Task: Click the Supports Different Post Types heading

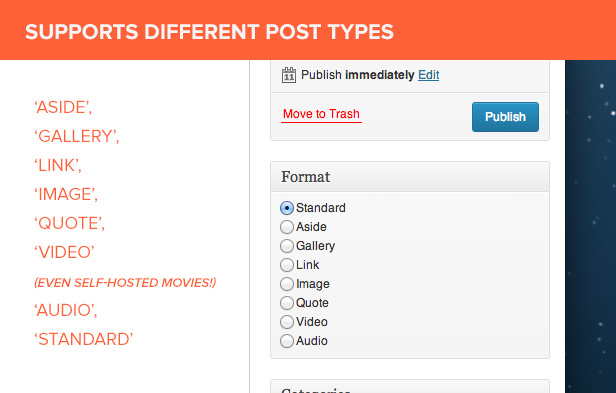Action: pyautogui.click(x=209, y=32)
